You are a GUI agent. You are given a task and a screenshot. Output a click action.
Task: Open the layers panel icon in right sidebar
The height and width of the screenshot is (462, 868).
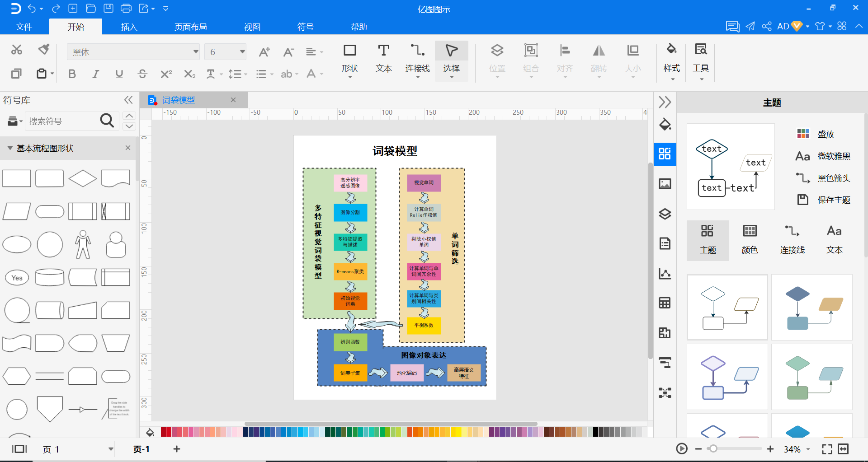point(665,214)
